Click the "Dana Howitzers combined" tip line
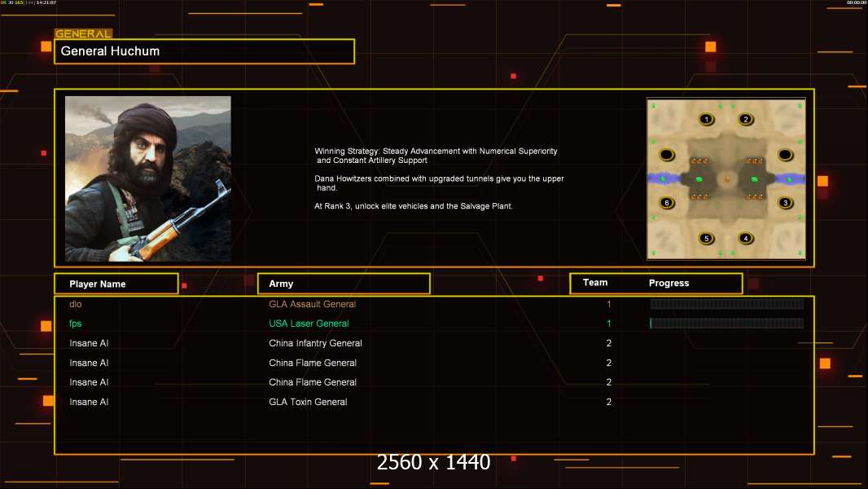 tap(439, 183)
